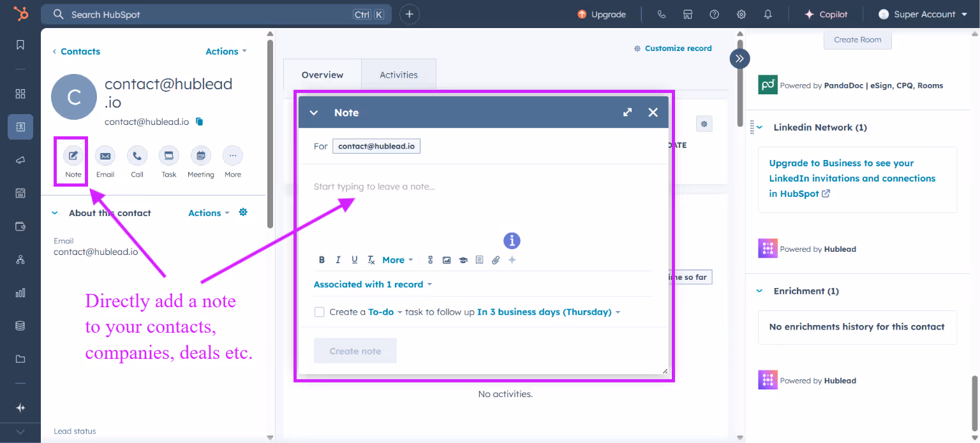Viewport: 980px width, 443px height.
Task: Collapse the About this contact section
Action: click(54, 213)
